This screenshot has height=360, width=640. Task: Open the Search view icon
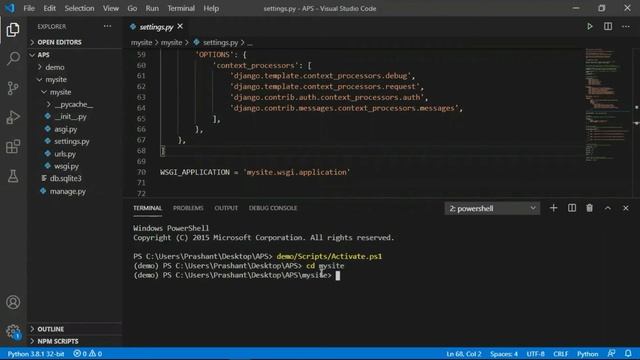tap(13, 58)
